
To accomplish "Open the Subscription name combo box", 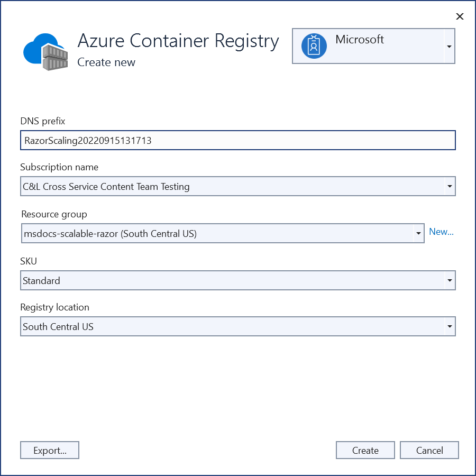I will (232, 187).
